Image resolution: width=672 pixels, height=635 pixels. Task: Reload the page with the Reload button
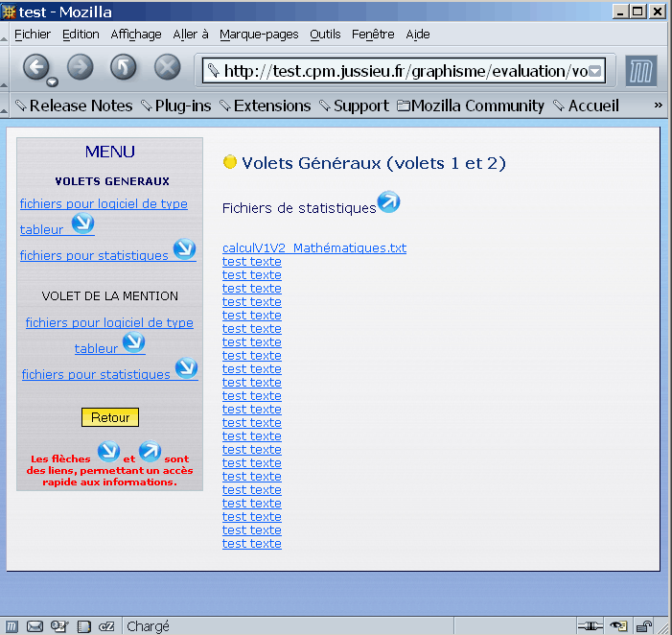coord(124,67)
